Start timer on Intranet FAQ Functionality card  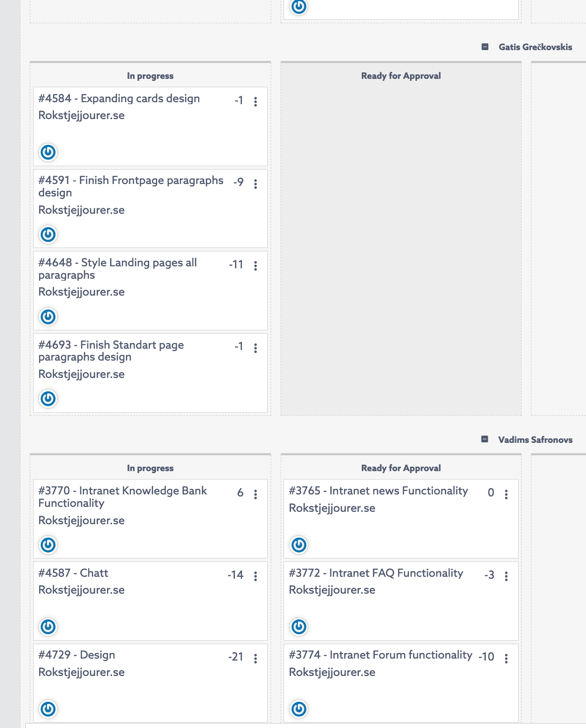tap(299, 627)
